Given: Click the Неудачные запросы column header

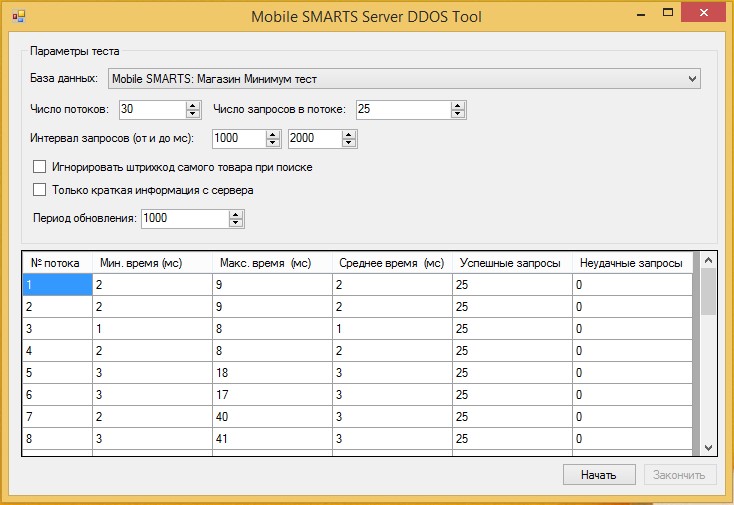Looking at the screenshot, I should click(x=632, y=263).
